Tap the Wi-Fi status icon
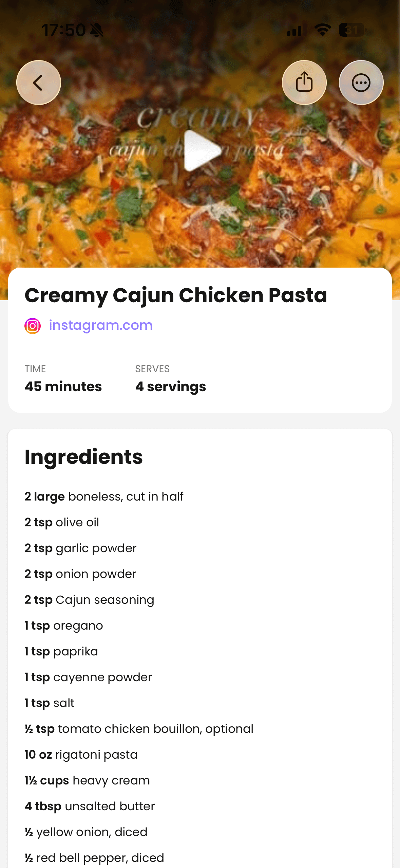 323,30
